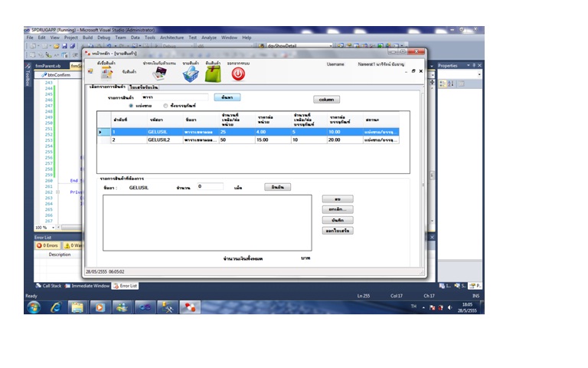Image resolution: width=588 pixels, height=368 pixels.
Task: Select the first radio option under the search box
Action: (x=131, y=106)
